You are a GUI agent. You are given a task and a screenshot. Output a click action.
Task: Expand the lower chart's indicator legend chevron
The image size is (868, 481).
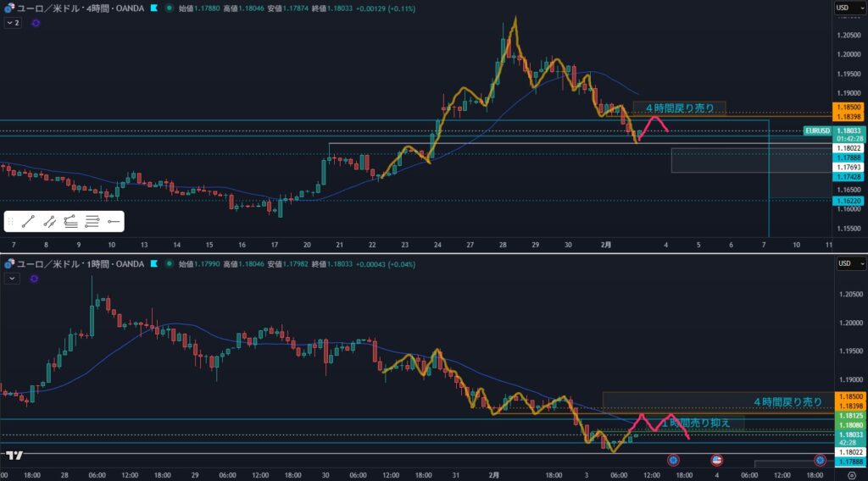click(13, 278)
